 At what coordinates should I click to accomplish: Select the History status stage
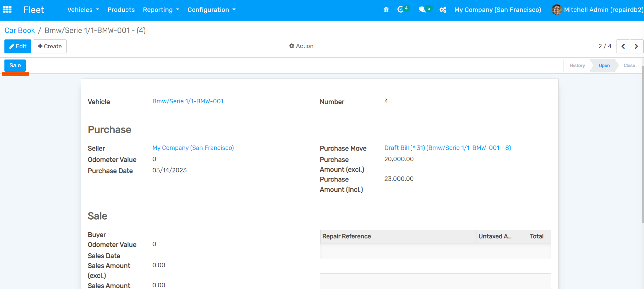pyautogui.click(x=577, y=66)
